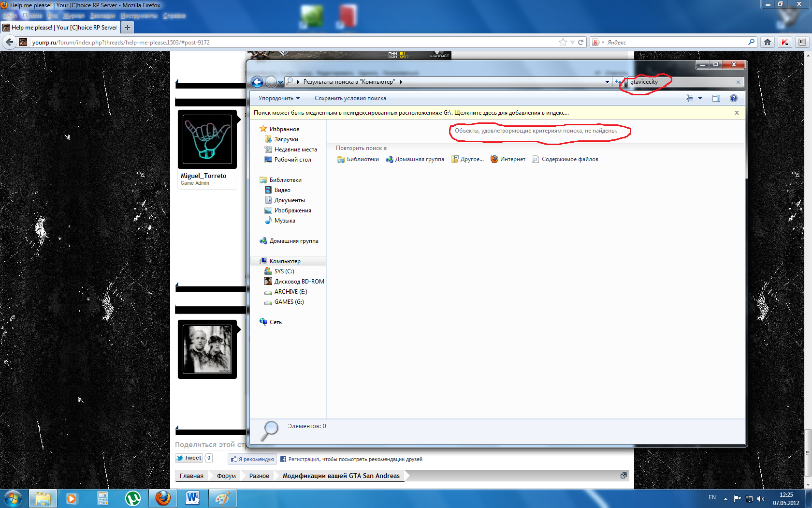Go to Форум breadcrumb

pyautogui.click(x=226, y=476)
